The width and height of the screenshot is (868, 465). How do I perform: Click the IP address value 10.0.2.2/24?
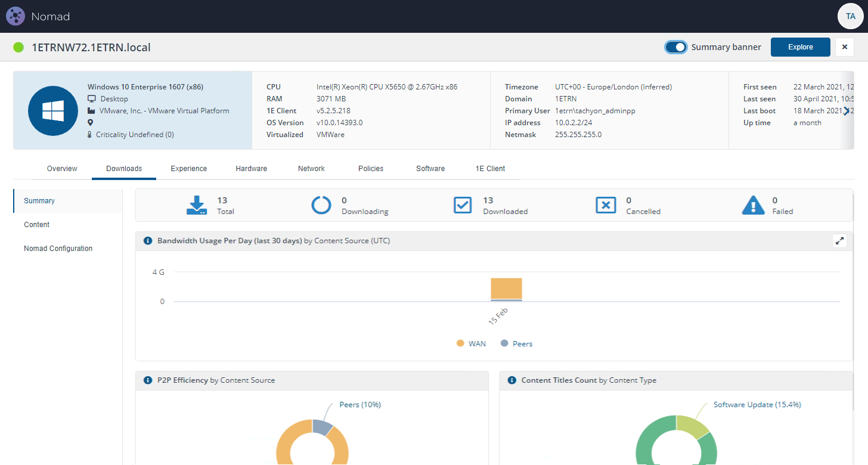click(x=573, y=123)
